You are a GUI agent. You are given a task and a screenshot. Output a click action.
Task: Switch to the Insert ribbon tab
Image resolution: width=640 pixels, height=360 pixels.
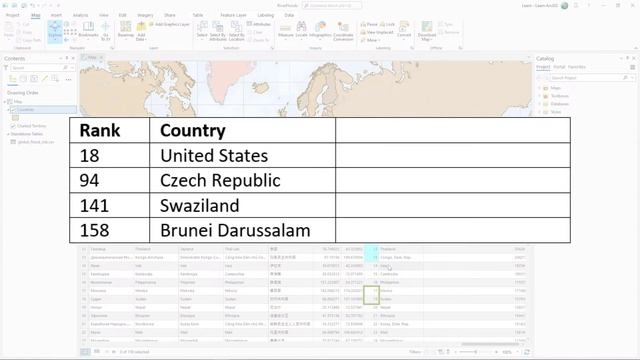click(56, 15)
